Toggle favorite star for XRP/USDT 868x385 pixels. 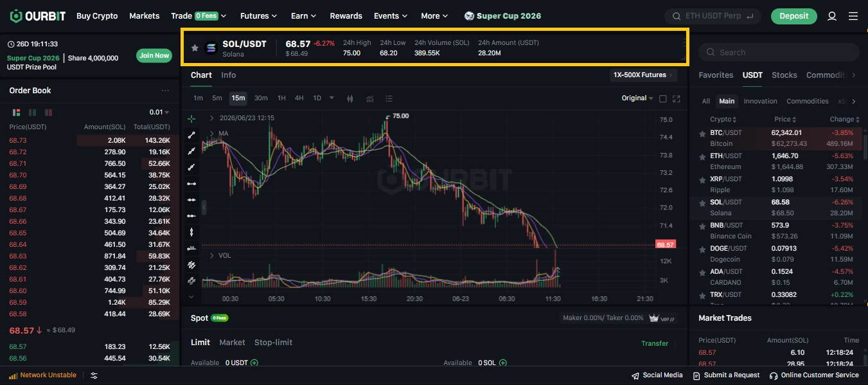[703, 179]
